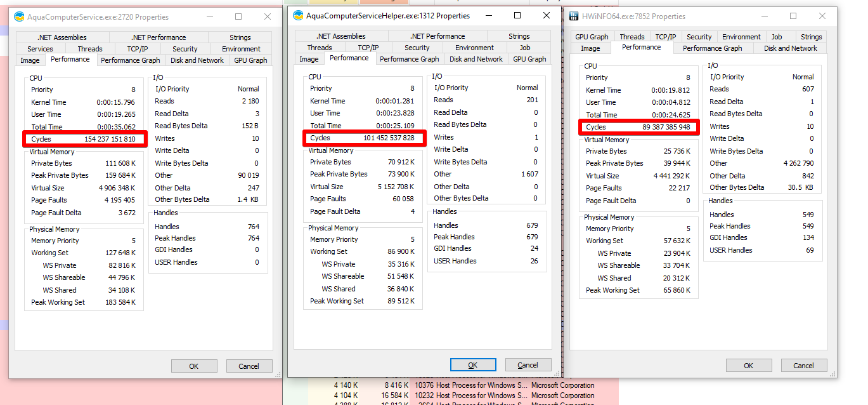Switch to Security tab in AquaComputerService window
This screenshot has width=868, height=405.
click(x=185, y=49)
